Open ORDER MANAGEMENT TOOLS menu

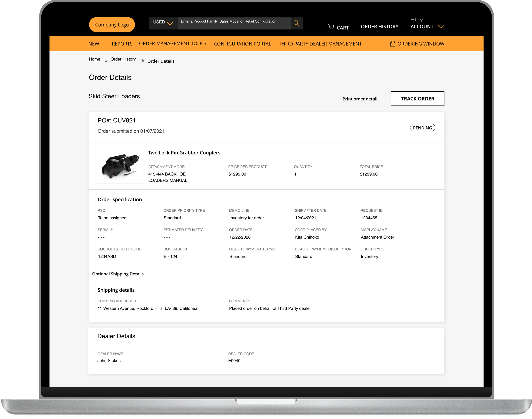click(x=173, y=44)
